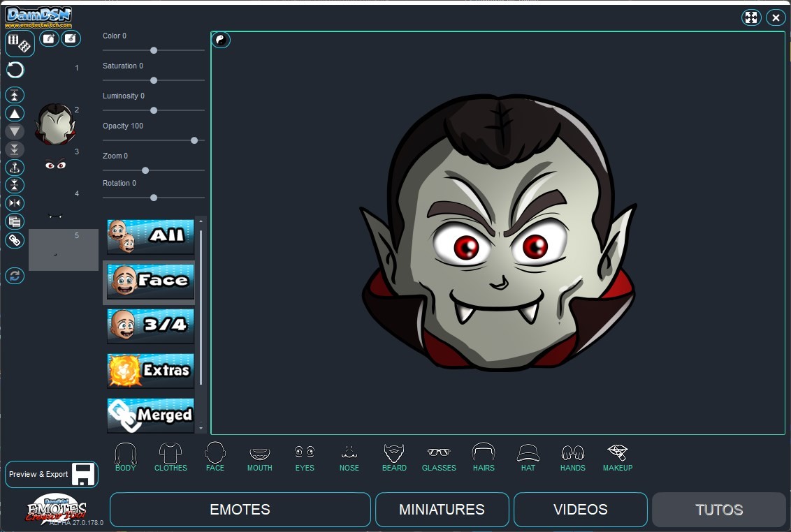Viewport: 791px width, 532px height.
Task: Click the duplicate layer icon in the sidebar
Action: (14, 221)
